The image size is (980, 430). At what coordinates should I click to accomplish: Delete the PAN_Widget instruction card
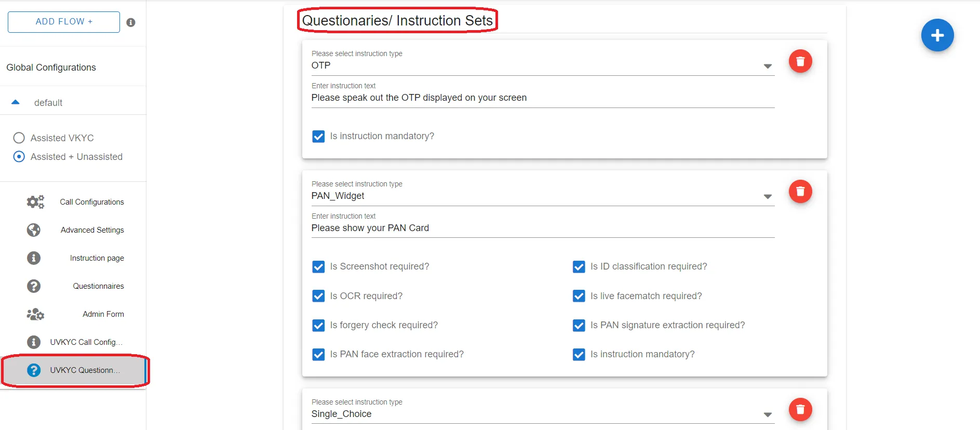tap(800, 192)
